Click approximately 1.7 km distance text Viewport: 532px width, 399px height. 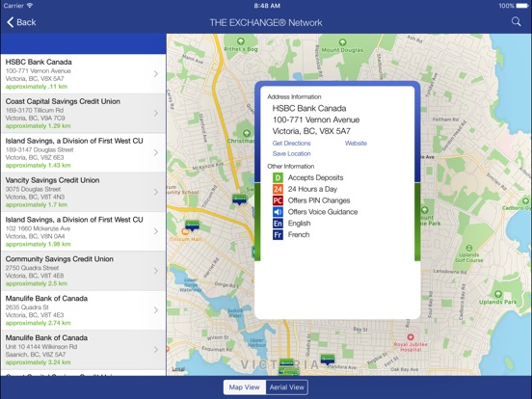point(37,204)
